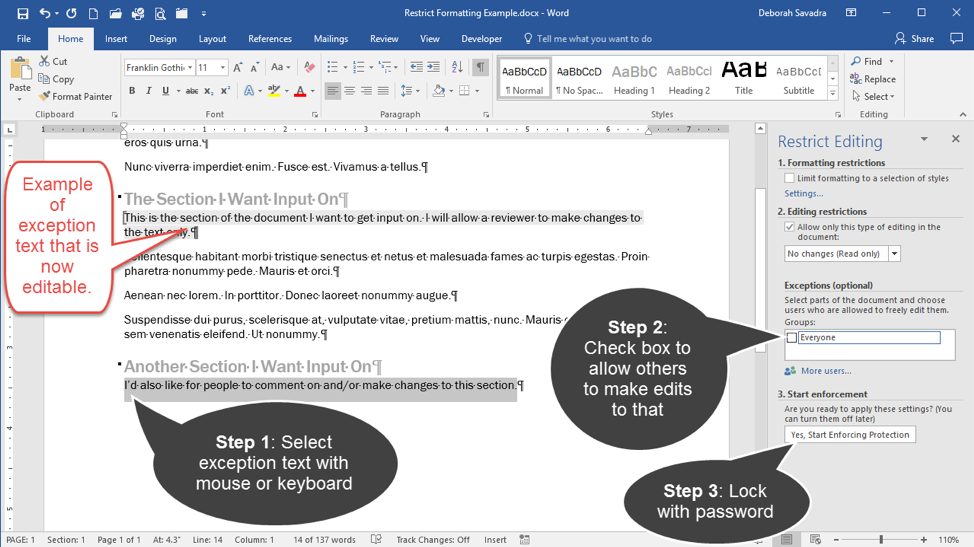Cut the selected text
The image size is (974, 547).
pos(53,61)
